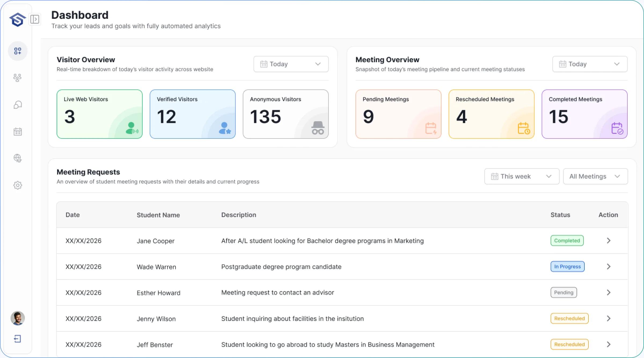
Task: Select the Live Web Visitors card
Action: (x=100, y=114)
